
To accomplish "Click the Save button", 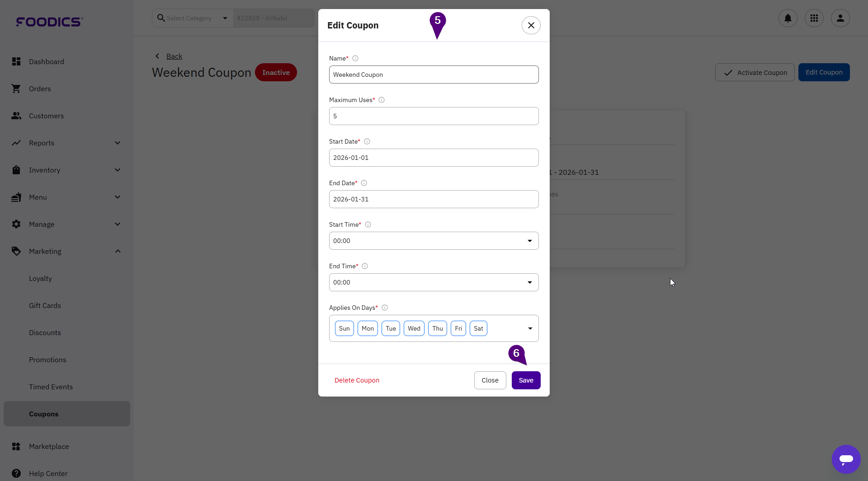I will click(x=526, y=380).
